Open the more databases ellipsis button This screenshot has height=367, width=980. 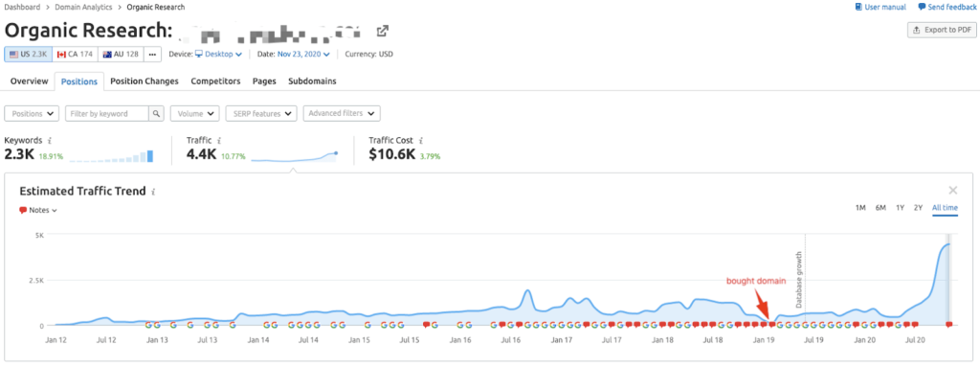coord(152,55)
